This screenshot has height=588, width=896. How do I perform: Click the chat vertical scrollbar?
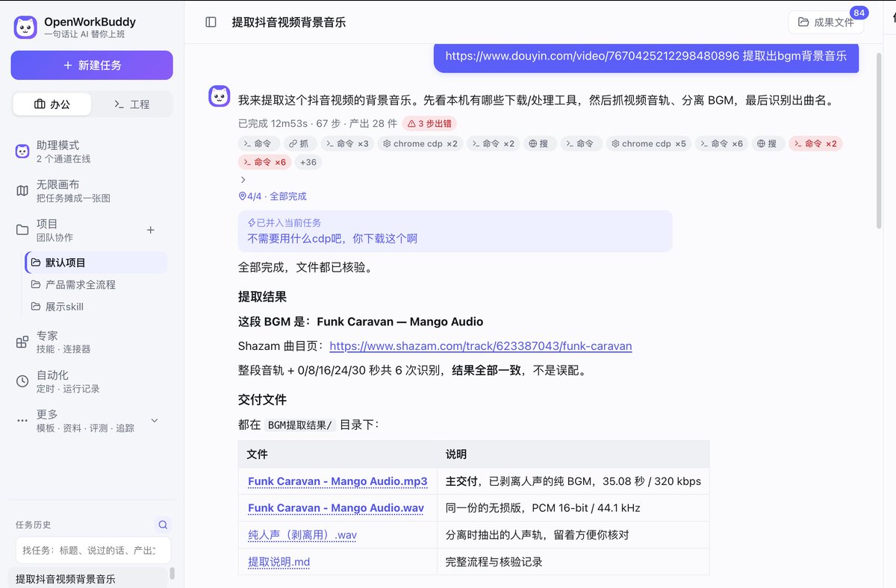click(x=878, y=140)
